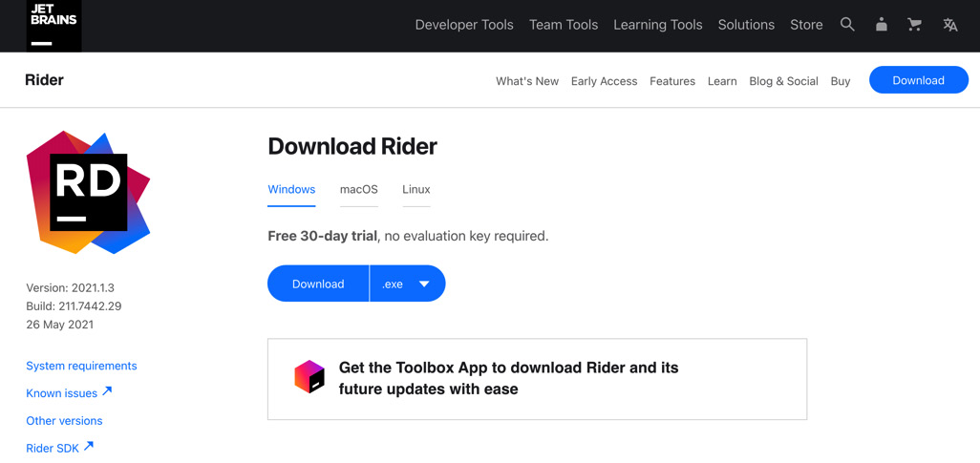Open the account profile icon

pyautogui.click(x=882, y=25)
